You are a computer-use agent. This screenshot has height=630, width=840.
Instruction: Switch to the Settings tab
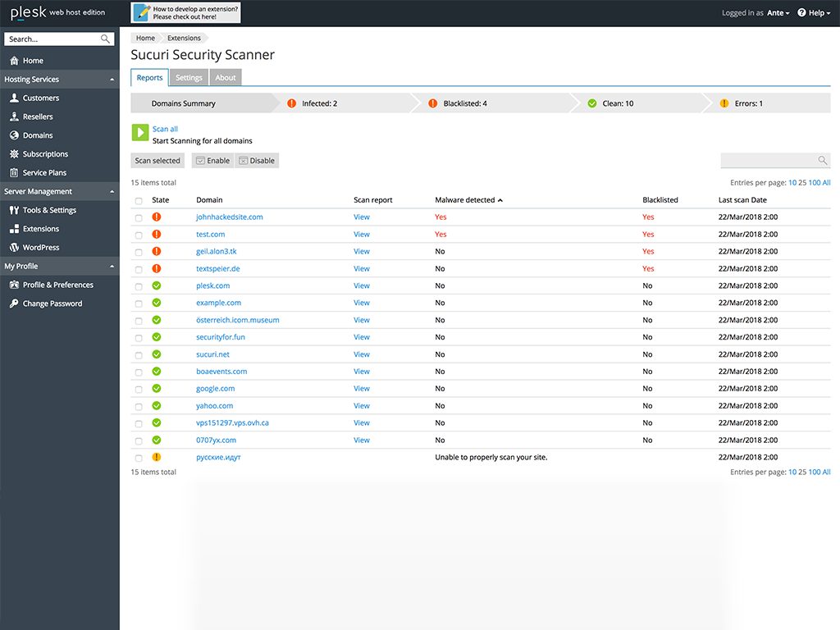tap(189, 78)
